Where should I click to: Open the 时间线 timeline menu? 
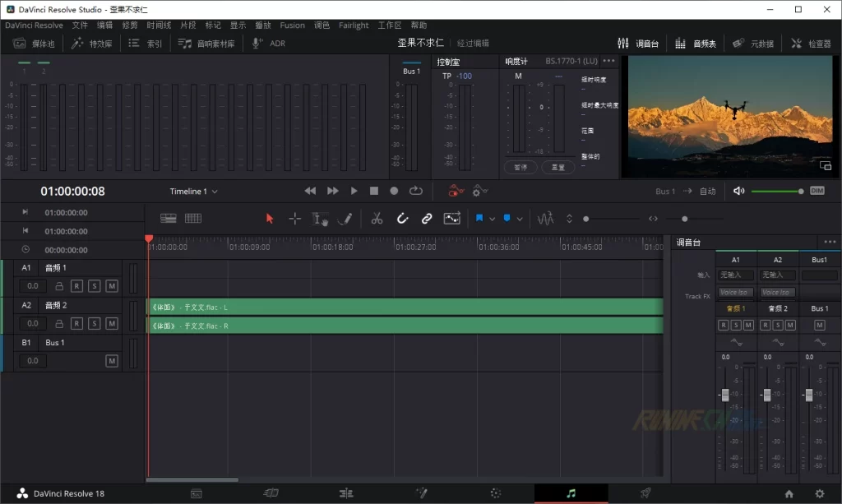tap(159, 25)
